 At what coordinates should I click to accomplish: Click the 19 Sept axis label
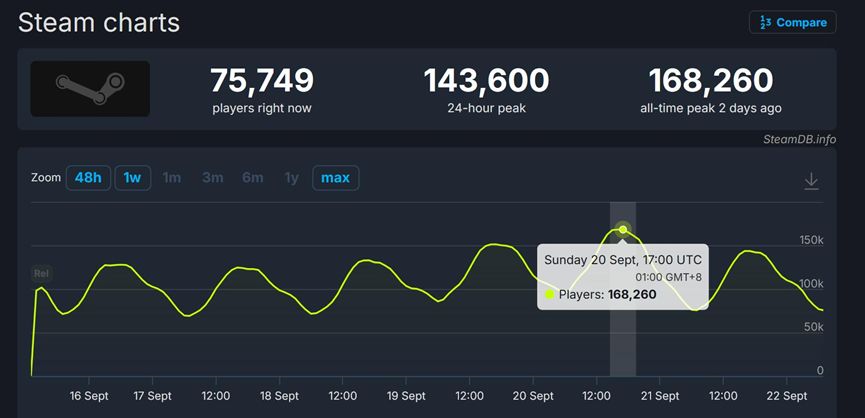point(406,396)
